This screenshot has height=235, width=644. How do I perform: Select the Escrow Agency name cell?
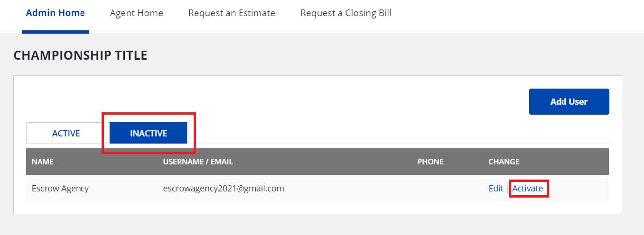(x=60, y=189)
